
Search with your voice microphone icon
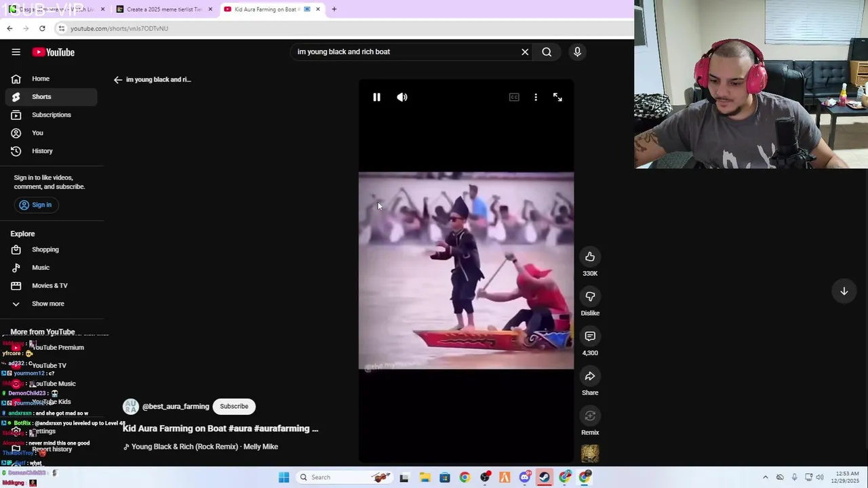(x=578, y=52)
